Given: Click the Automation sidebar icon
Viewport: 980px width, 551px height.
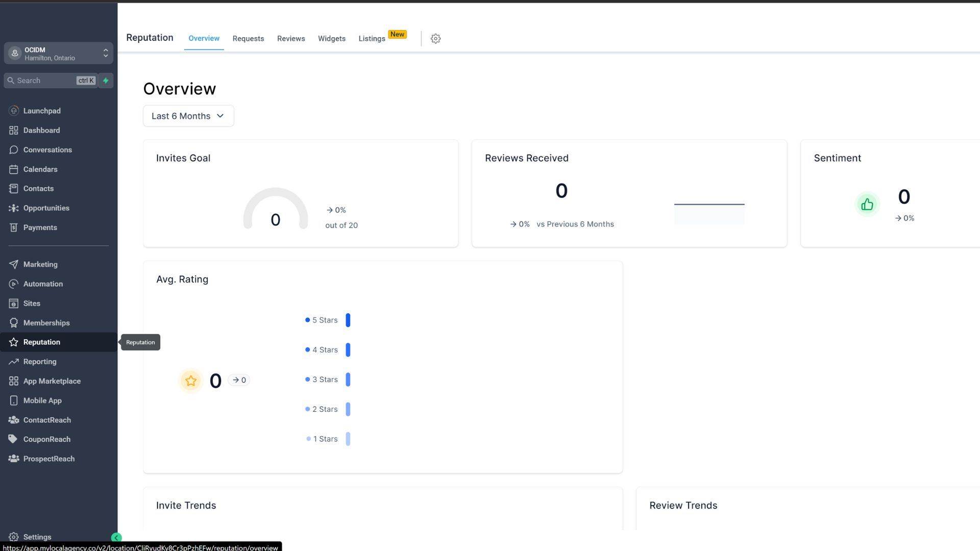Looking at the screenshot, I should point(14,284).
